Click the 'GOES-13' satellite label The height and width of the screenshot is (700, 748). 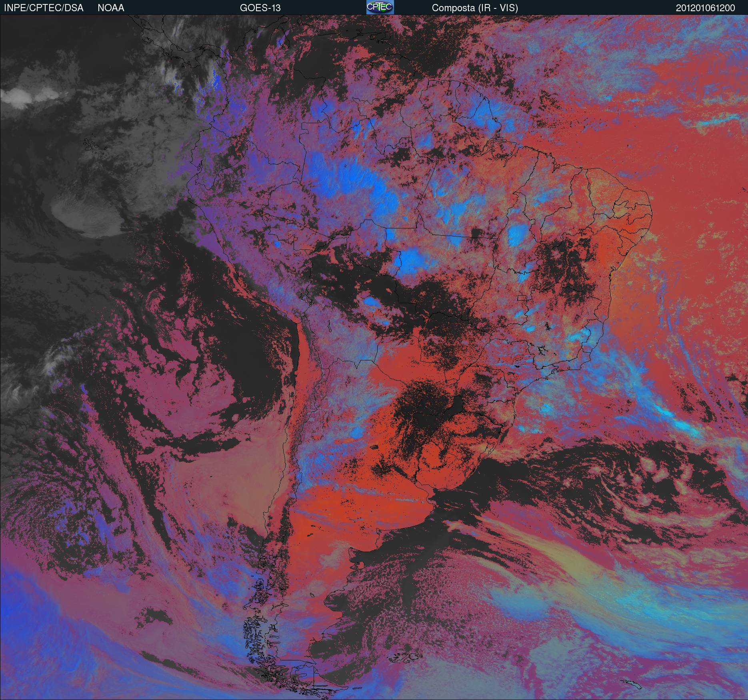[x=260, y=8]
